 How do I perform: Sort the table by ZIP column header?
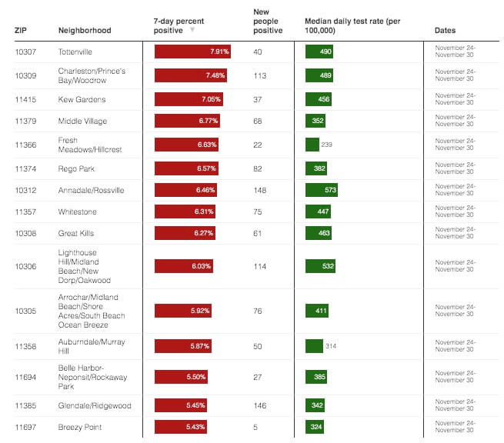[21, 31]
